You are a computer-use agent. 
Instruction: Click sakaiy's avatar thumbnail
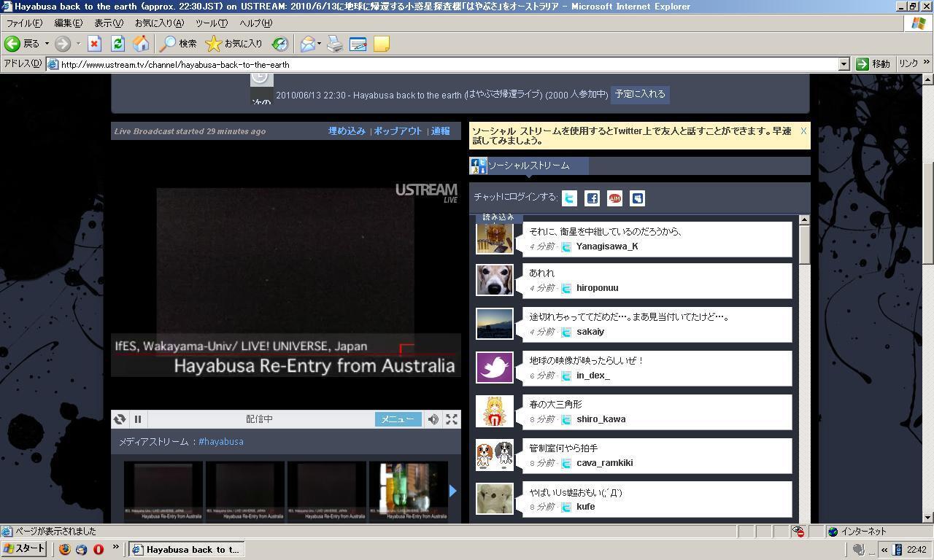[x=495, y=324]
